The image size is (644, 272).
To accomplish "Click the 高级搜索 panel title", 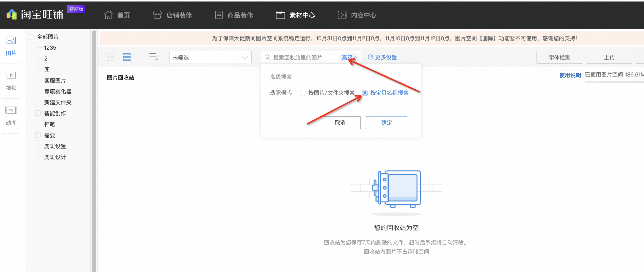I will pyautogui.click(x=281, y=77).
